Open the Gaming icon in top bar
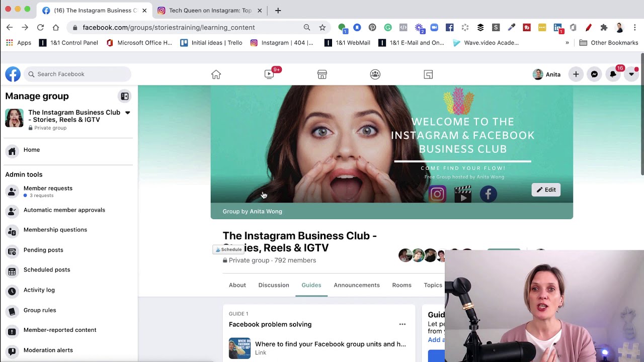The height and width of the screenshot is (362, 644). [x=428, y=74]
